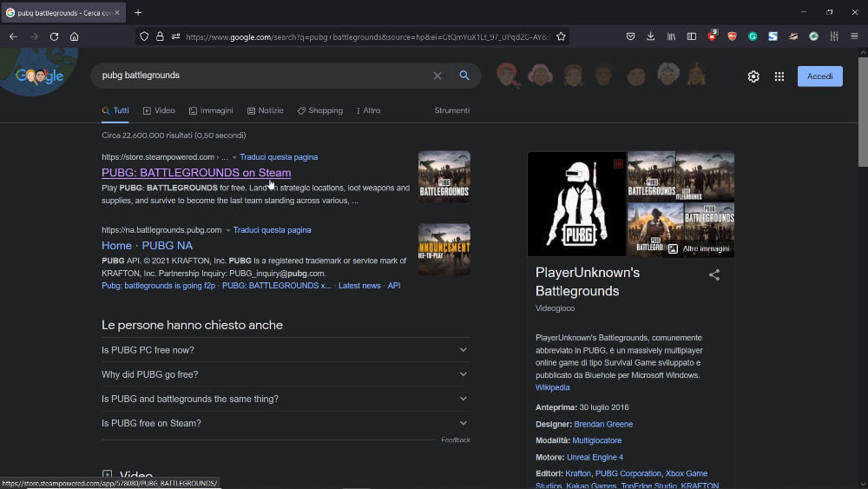Switch to the Notizie search tab
Viewport: 868px width, 489px height.
coord(265,110)
